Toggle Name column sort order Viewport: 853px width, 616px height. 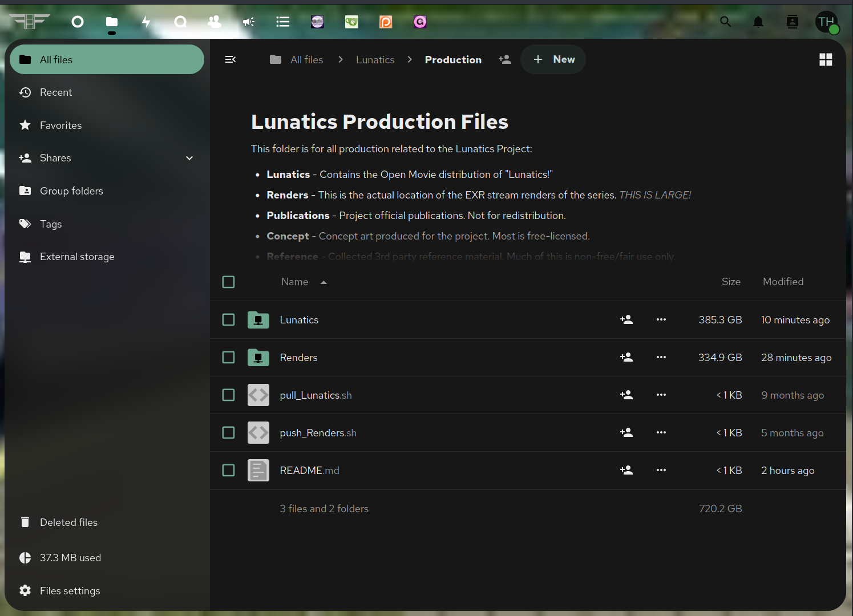pos(294,282)
